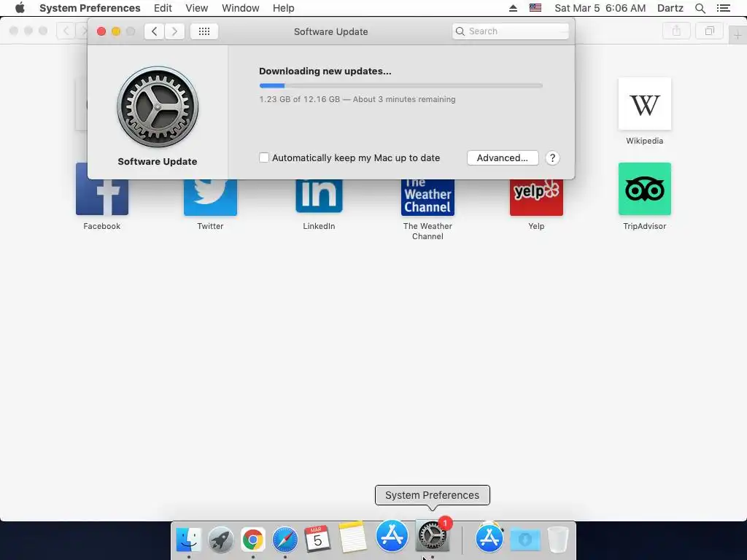Open LinkedIn favorite in Safari

click(x=319, y=205)
